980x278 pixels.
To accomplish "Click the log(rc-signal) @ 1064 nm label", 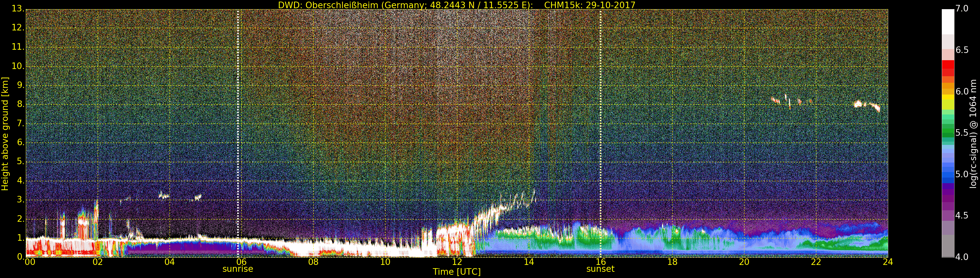I will point(973,133).
